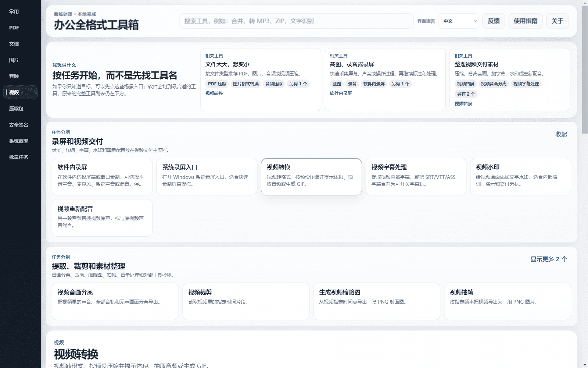Select the 图片格式转换 tag
The image size is (588, 368).
click(x=246, y=84)
